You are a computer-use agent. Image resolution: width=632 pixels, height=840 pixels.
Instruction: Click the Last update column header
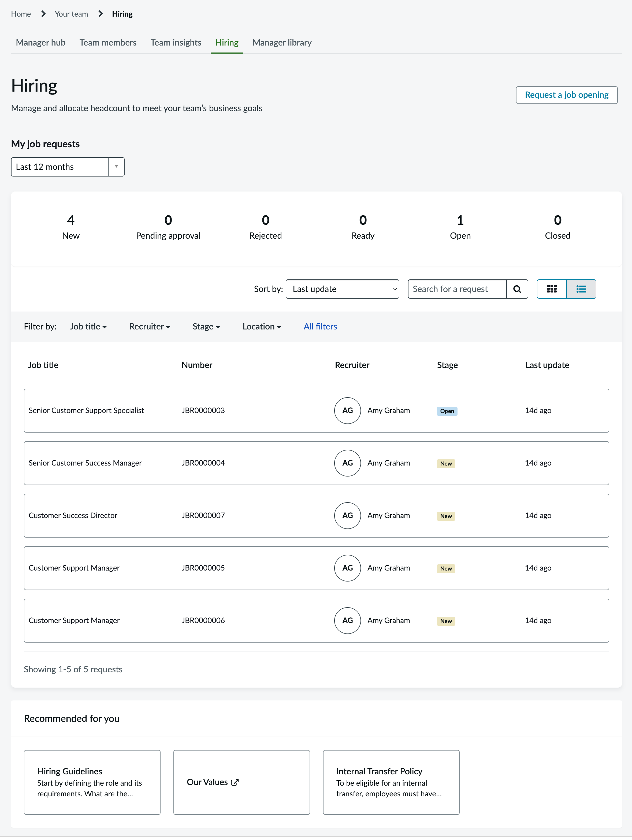click(x=547, y=365)
